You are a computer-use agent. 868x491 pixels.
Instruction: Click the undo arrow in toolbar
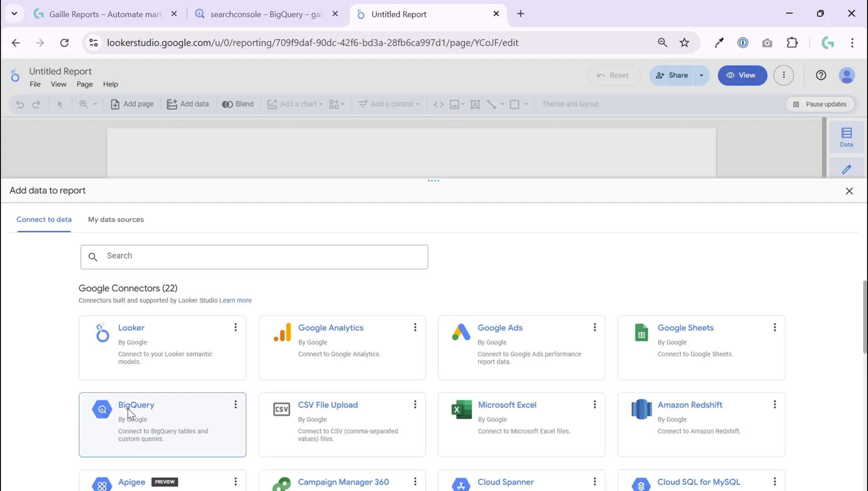(20, 104)
